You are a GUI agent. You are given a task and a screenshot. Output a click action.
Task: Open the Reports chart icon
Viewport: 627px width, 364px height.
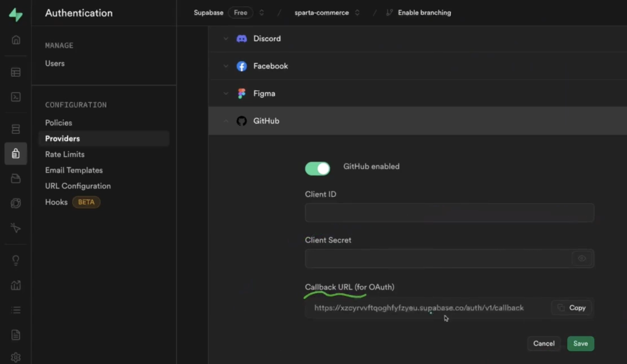pos(16,285)
